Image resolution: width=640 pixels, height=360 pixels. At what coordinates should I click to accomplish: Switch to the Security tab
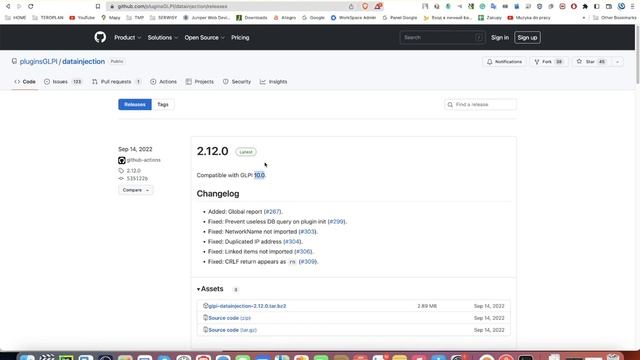(237, 82)
